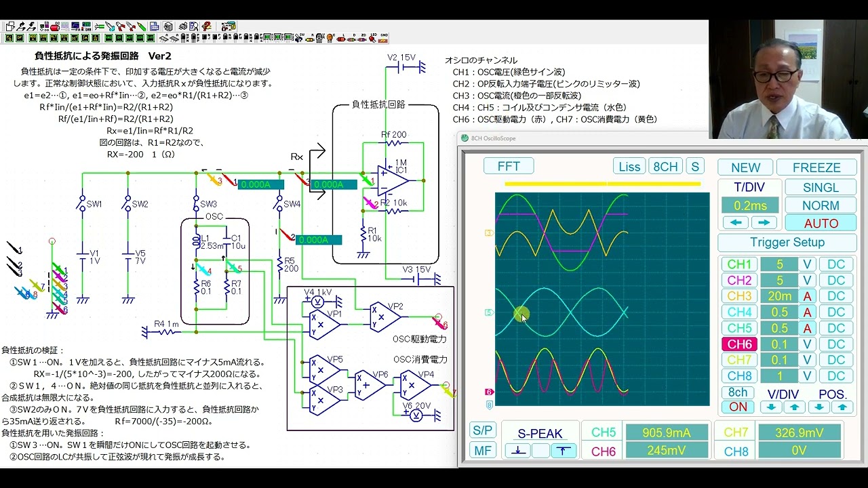Viewport: 868px width, 488px height.
Task: Click the yellow bar above the scope display
Action: tap(602, 184)
